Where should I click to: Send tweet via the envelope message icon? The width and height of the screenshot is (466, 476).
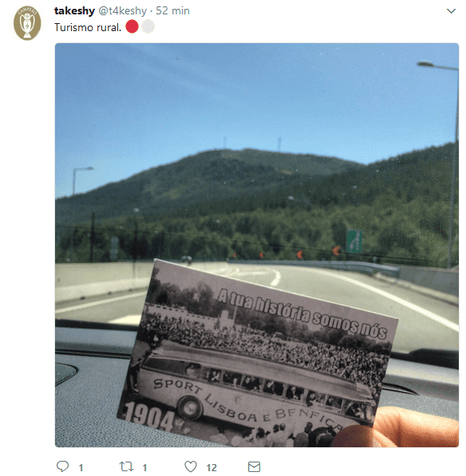(x=254, y=466)
